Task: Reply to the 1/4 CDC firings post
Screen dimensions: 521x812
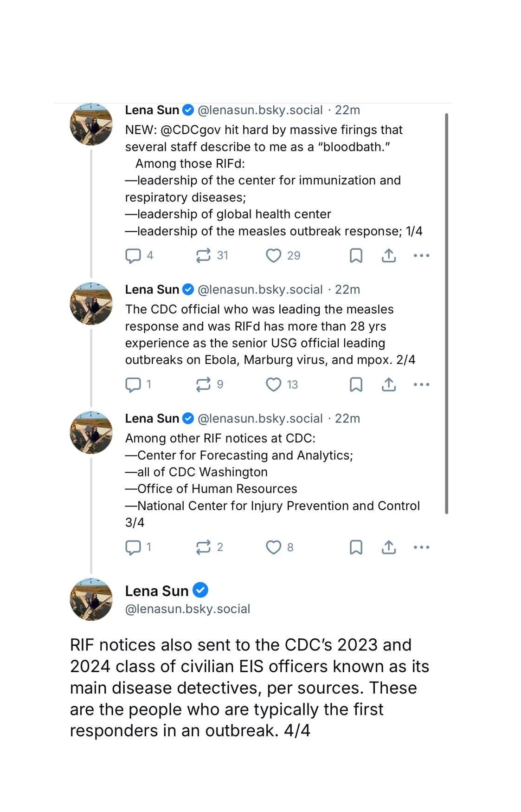Action: pos(133,256)
